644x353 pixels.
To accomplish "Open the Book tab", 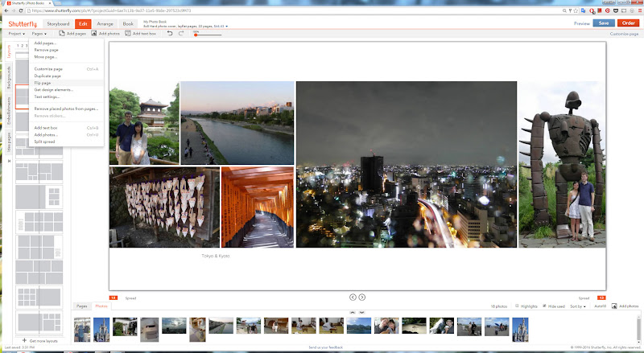I will point(128,24).
